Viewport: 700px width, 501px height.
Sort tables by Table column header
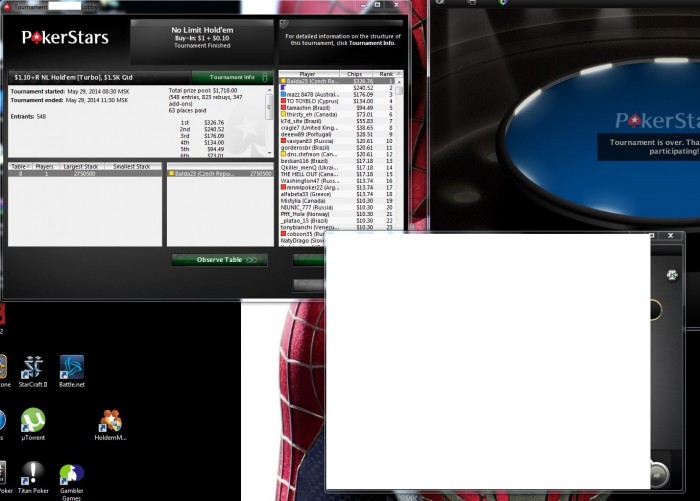[20, 167]
